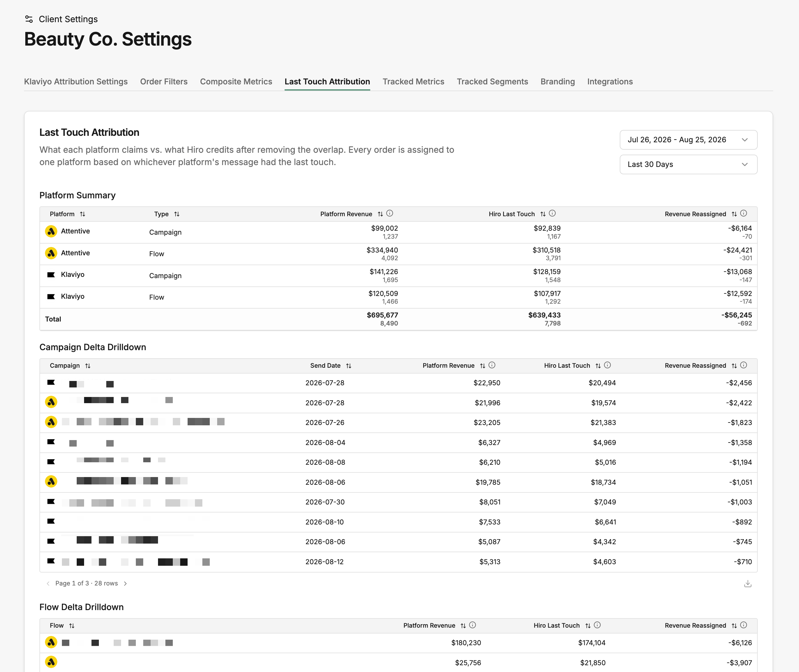Switch to the Composite Metrics tab

tap(236, 82)
